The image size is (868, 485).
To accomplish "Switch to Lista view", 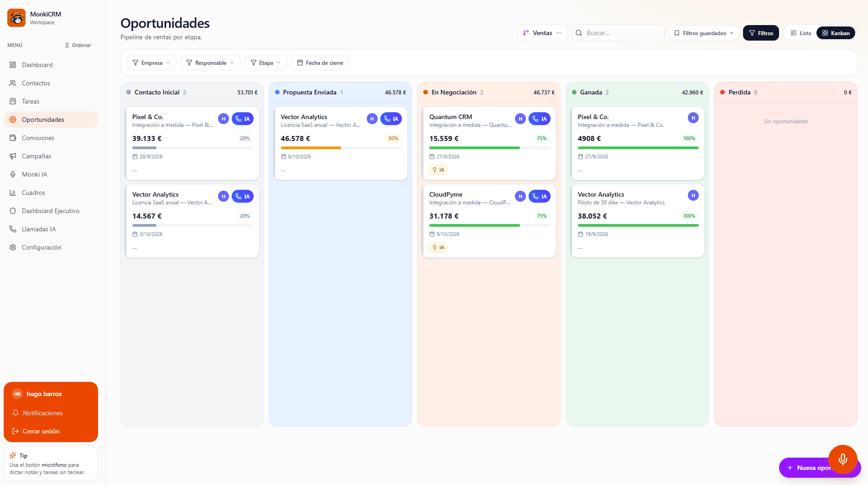I will pos(800,33).
